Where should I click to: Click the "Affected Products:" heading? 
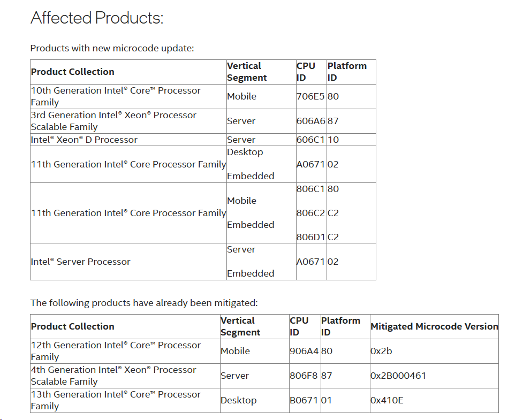(97, 18)
